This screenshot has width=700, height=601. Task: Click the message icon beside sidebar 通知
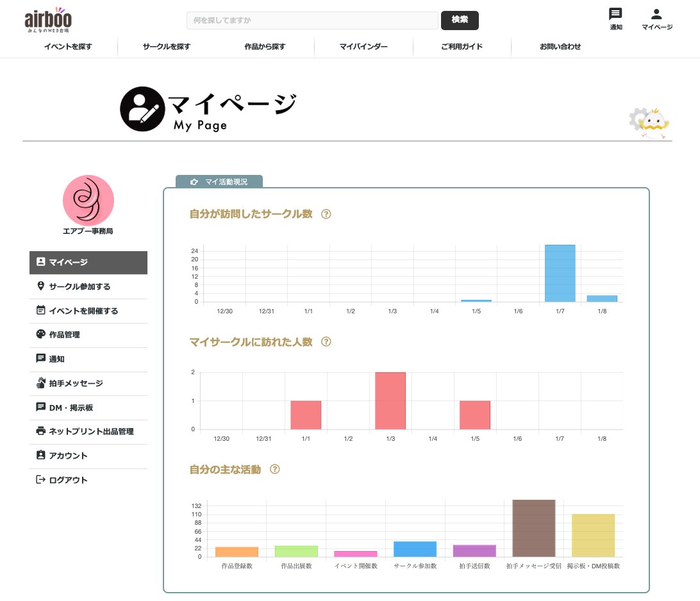tap(40, 358)
